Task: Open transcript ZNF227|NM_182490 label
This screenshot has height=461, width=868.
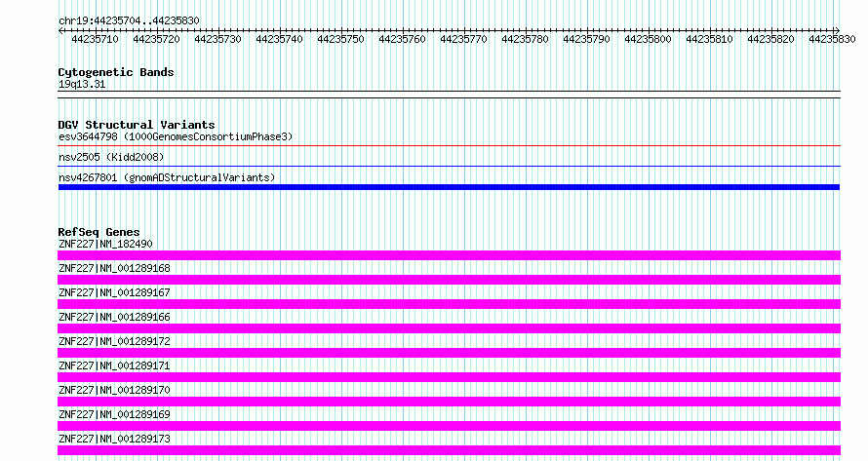Action: pos(105,244)
